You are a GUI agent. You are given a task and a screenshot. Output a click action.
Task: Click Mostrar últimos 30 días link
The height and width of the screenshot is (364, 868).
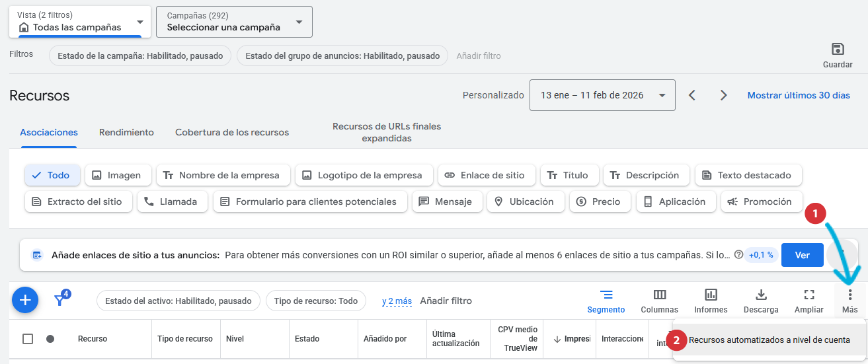(799, 95)
